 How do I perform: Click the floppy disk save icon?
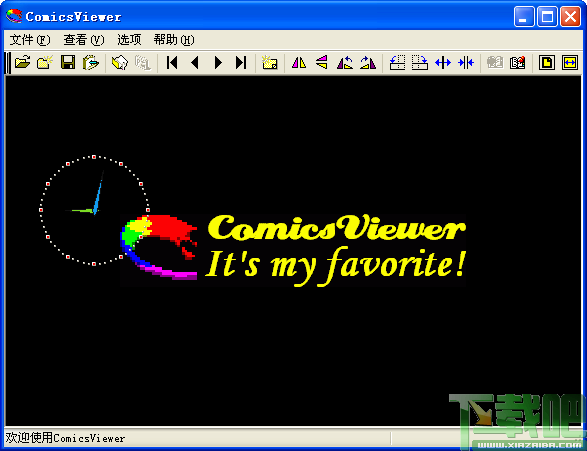(68, 63)
